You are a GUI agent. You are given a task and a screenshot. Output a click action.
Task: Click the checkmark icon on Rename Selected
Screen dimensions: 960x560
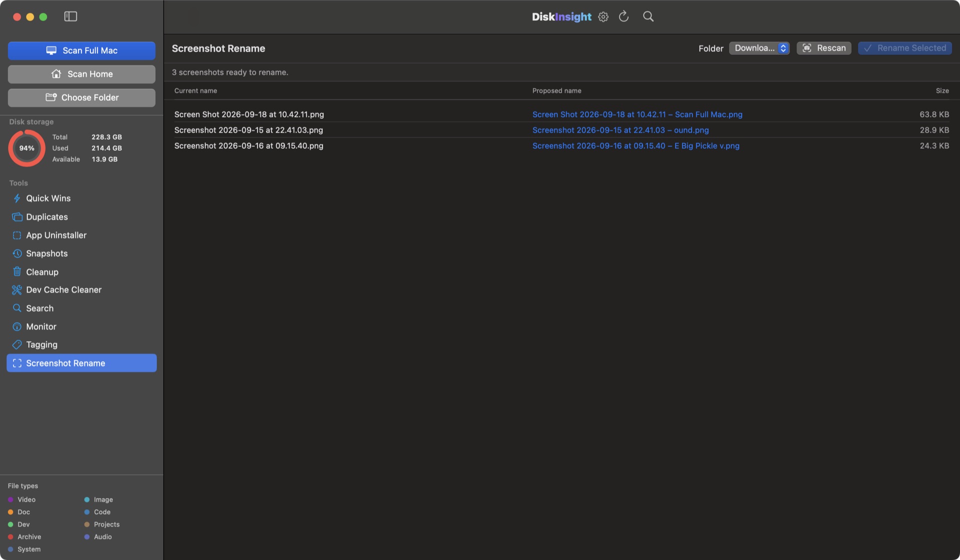867,48
